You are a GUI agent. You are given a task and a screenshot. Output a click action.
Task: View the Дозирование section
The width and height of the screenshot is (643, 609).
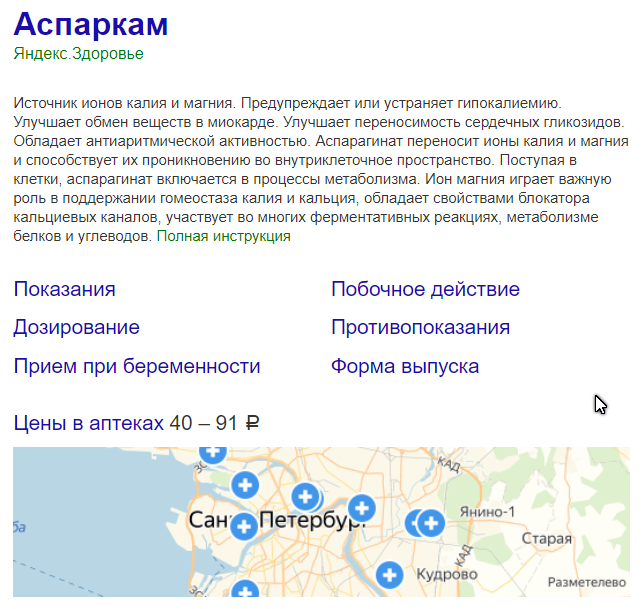(76, 328)
